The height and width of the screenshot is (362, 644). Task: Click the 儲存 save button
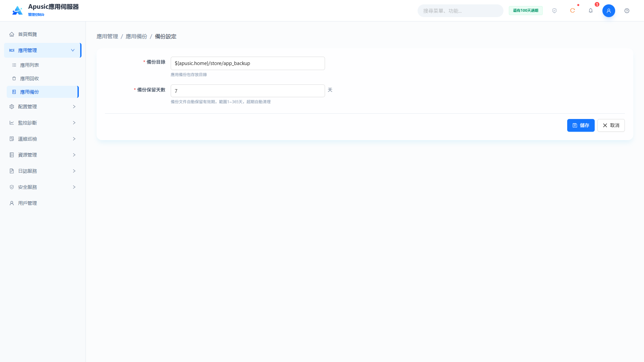[x=581, y=125]
